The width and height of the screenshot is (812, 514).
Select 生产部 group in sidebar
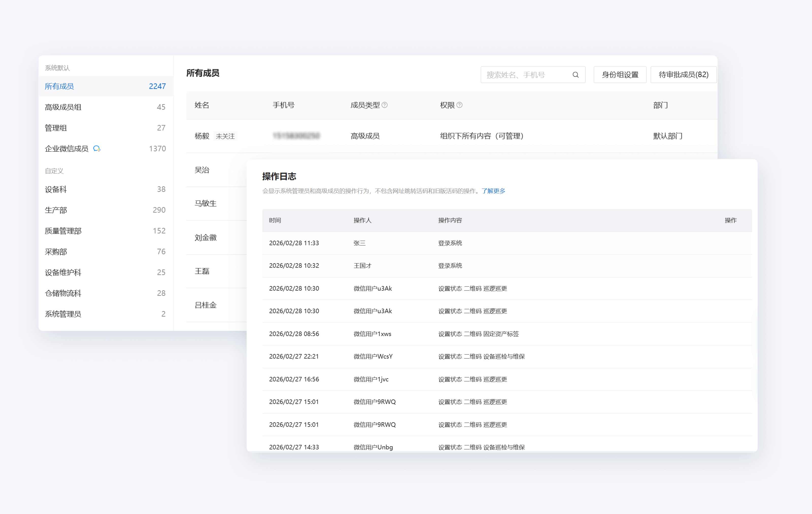(56, 210)
